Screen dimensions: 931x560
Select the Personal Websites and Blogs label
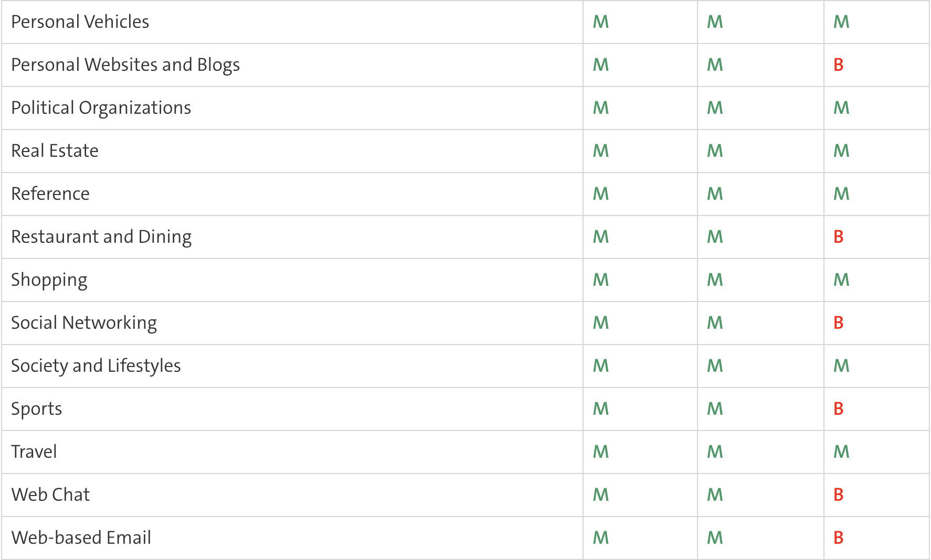tap(125, 65)
